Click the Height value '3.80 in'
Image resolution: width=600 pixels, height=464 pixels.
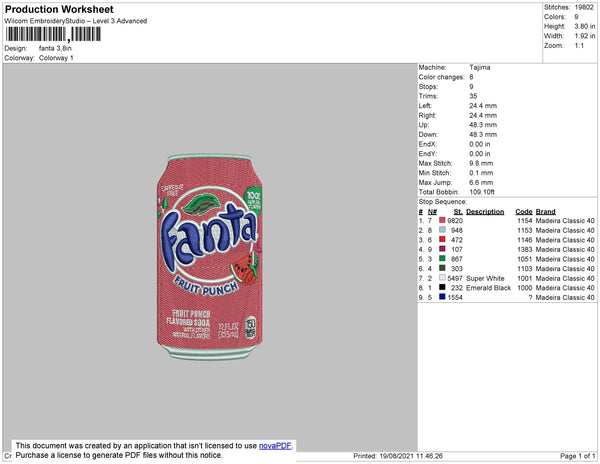click(x=585, y=26)
